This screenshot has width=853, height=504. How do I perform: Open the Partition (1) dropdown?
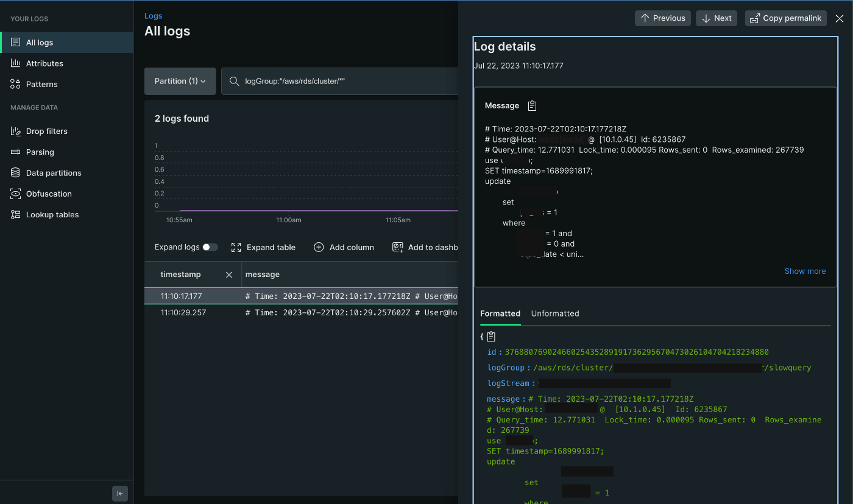click(180, 81)
